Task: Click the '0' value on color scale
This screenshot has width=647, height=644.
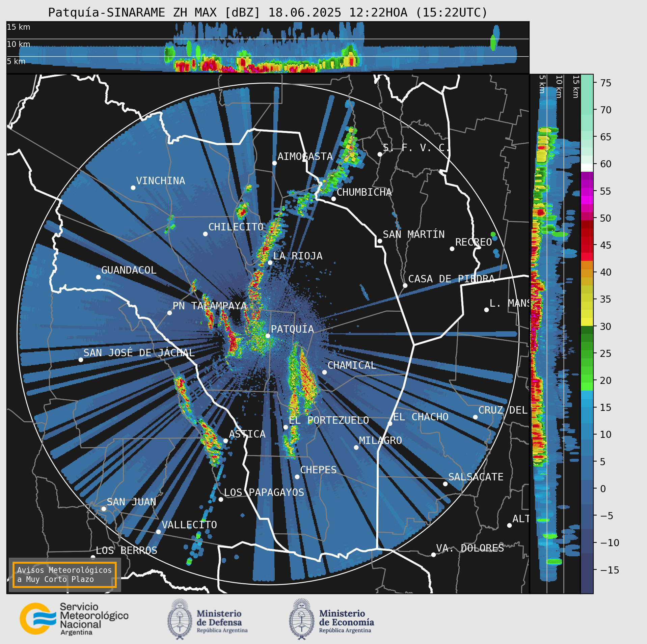Action: click(x=603, y=489)
